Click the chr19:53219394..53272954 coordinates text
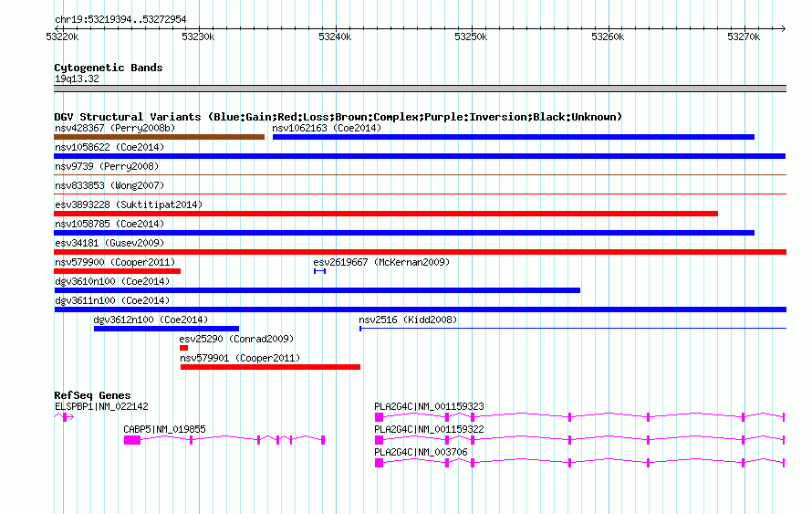Screen dimensions: 812x514 (120, 20)
